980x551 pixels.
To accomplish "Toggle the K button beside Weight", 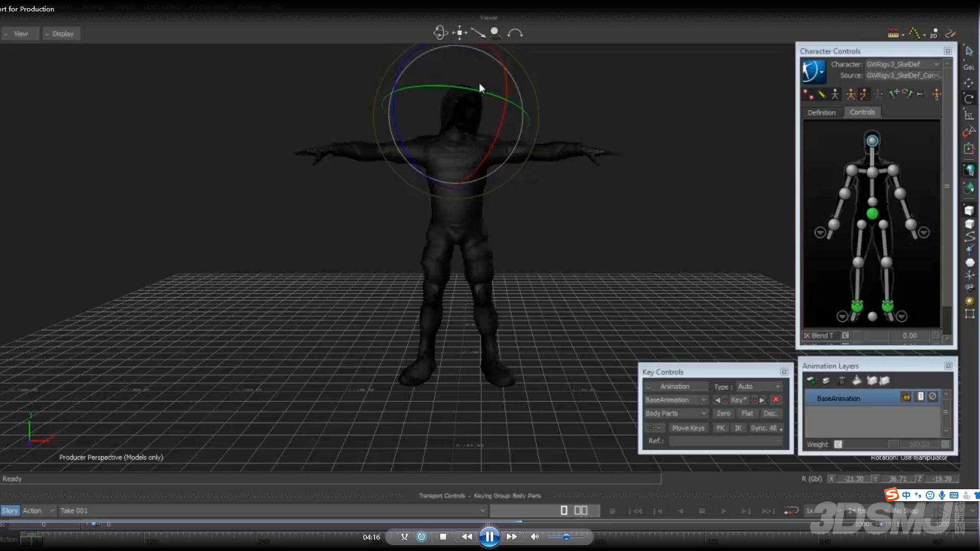I will (x=838, y=444).
